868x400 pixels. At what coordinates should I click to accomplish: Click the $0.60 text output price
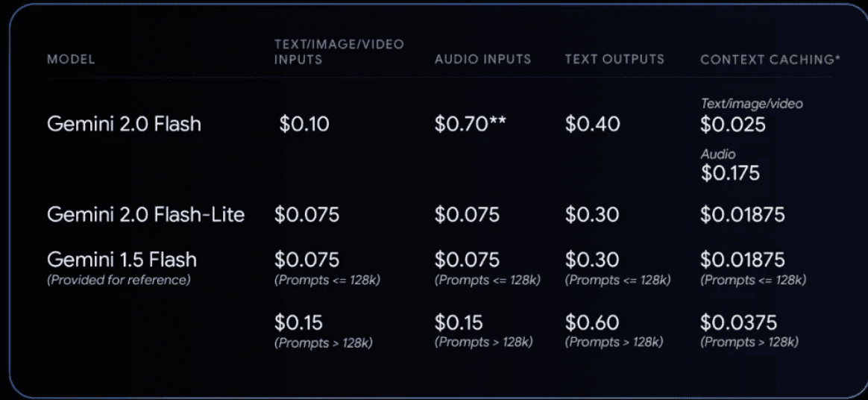(592, 322)
